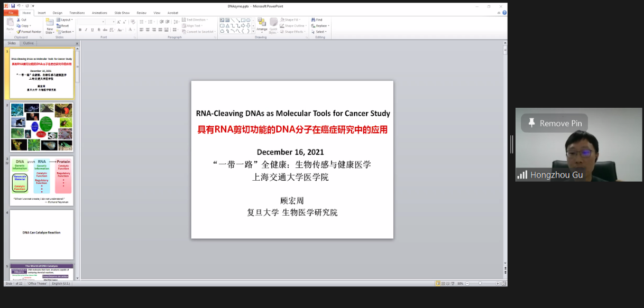
Task: Minimize the ribbon with the caret
Action: [499, 13]
